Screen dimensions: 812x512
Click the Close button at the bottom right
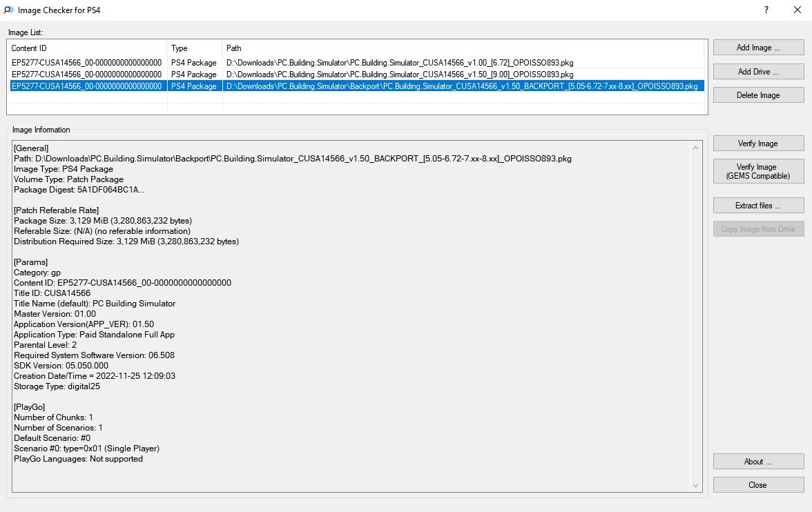[758, 485]
